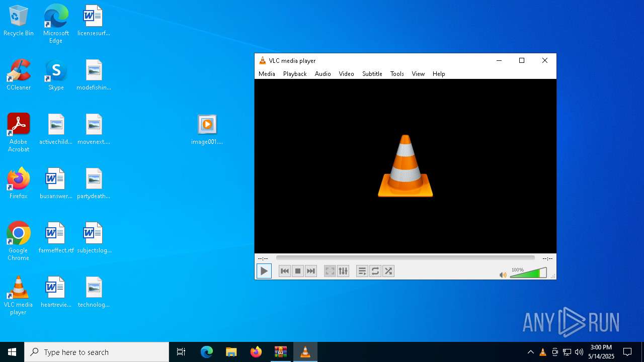Open the Playback menu
The height and width of the screenshot is (362, 644).
point(295,73)
